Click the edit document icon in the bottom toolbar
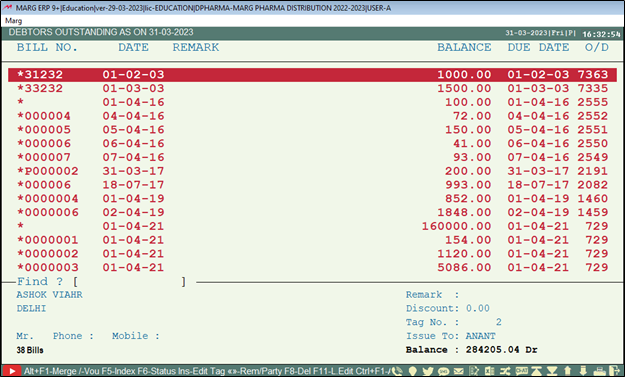 pos(474,371)
